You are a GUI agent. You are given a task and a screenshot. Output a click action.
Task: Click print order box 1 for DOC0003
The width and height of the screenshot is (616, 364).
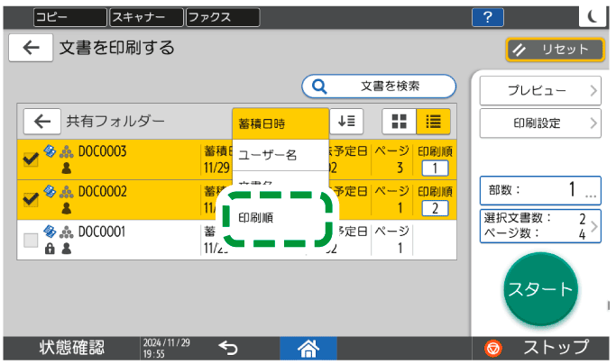coord(435,168)
